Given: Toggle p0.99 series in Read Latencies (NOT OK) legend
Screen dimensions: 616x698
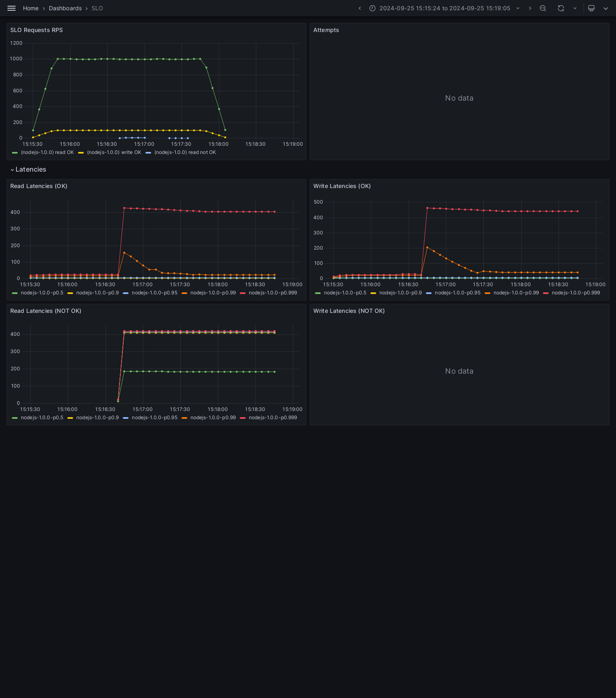Looking at the screenshot, I should (213, 418).
